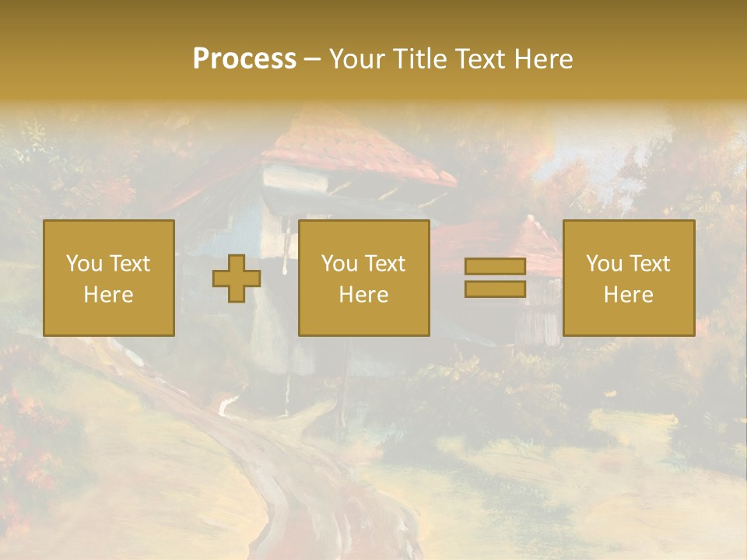
Task: Click the equals sign icon
Action: coord(495,278)
